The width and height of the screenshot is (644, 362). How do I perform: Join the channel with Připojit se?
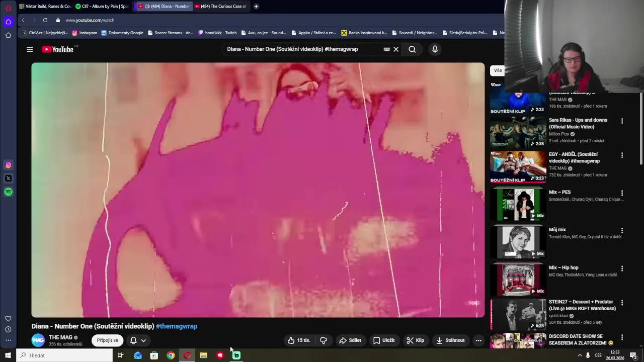108,340
